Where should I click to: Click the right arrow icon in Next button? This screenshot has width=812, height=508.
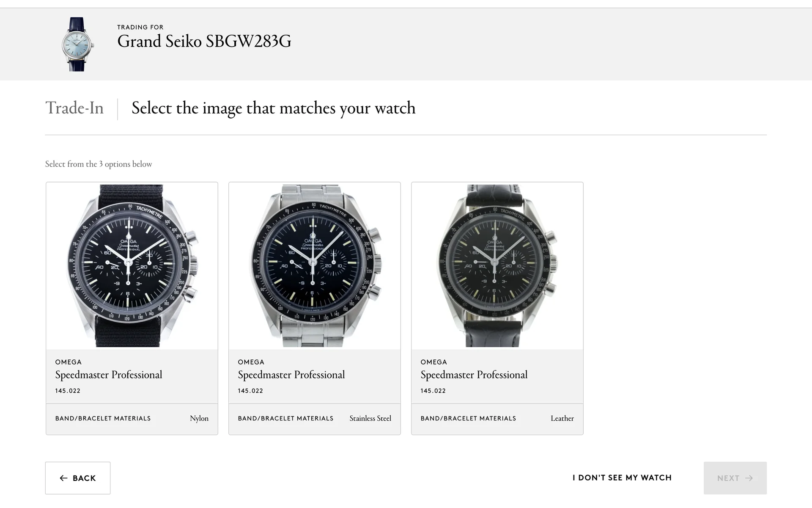tap(749, 478)
